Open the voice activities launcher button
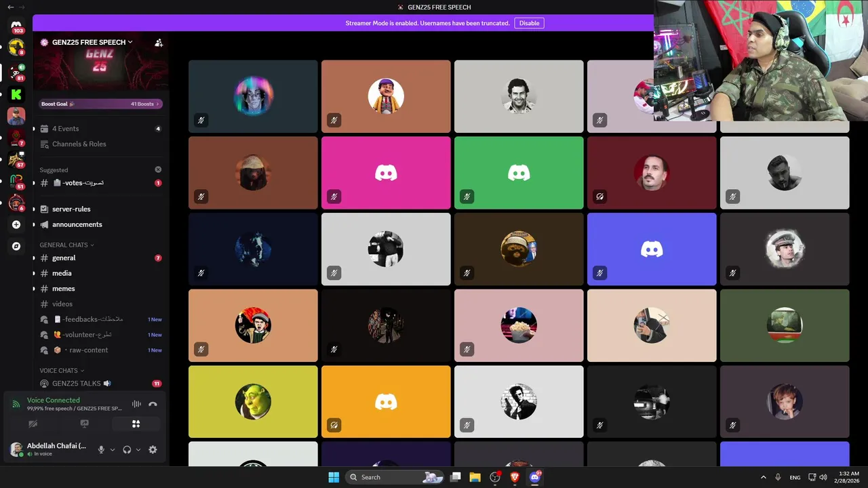Screen dimensions: 868x488 [x=136, y=424]
